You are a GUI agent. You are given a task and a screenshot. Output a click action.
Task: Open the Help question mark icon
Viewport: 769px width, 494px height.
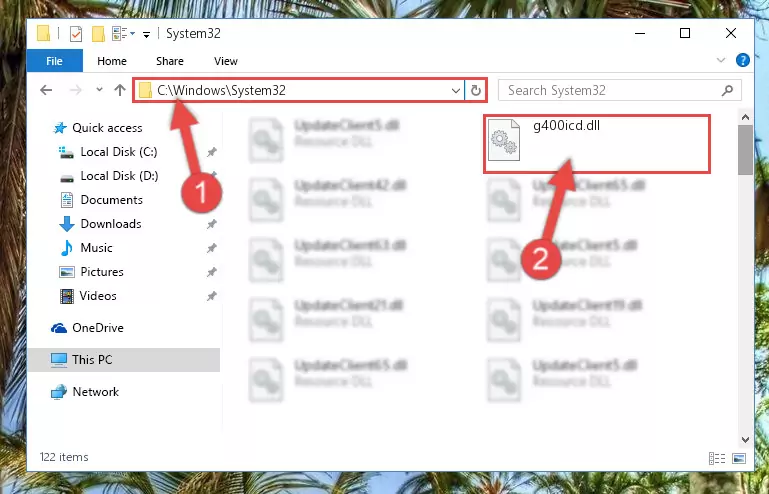coord(743,60)
